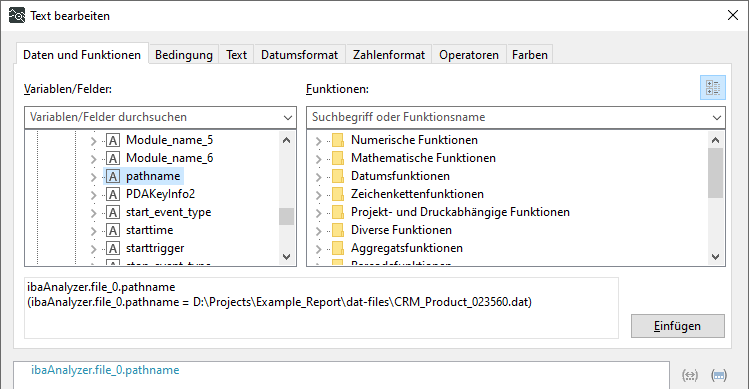Switch to the Bedingung tab

183,55
